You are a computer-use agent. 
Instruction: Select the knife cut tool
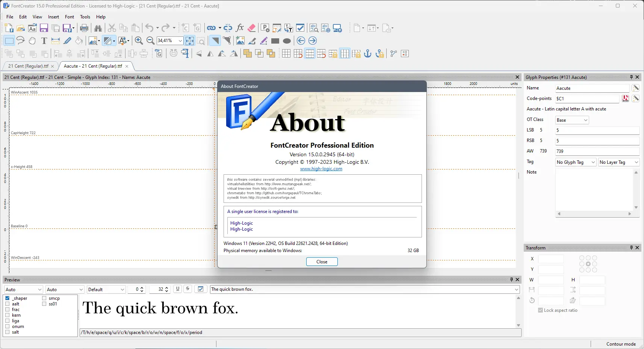(x=67, y=41)
